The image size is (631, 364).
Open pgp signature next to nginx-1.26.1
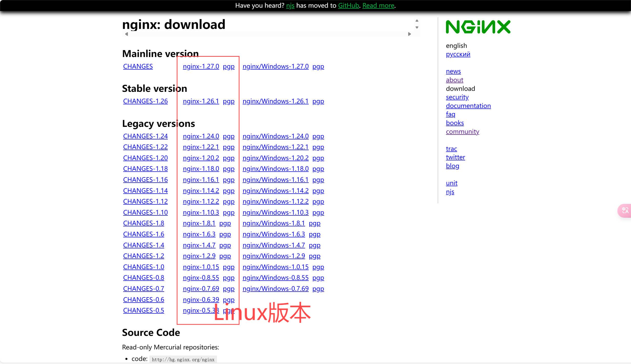[229, 101]
